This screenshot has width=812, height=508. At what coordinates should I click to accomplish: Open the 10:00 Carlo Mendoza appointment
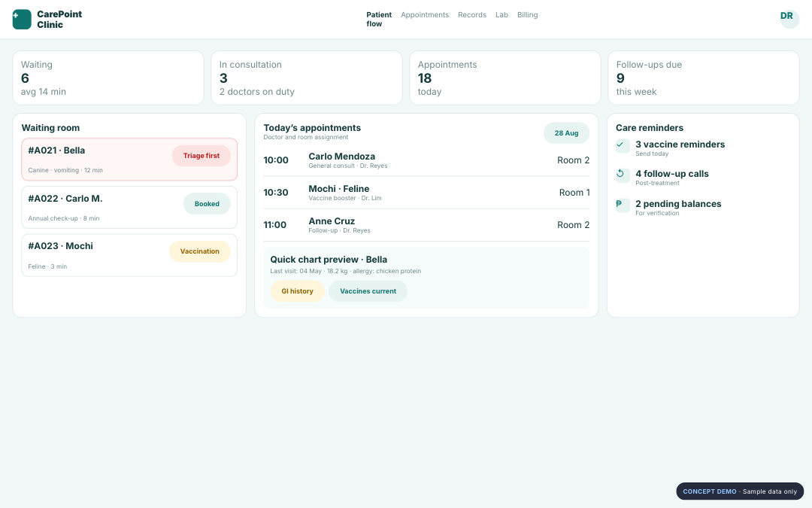point(426,160)
